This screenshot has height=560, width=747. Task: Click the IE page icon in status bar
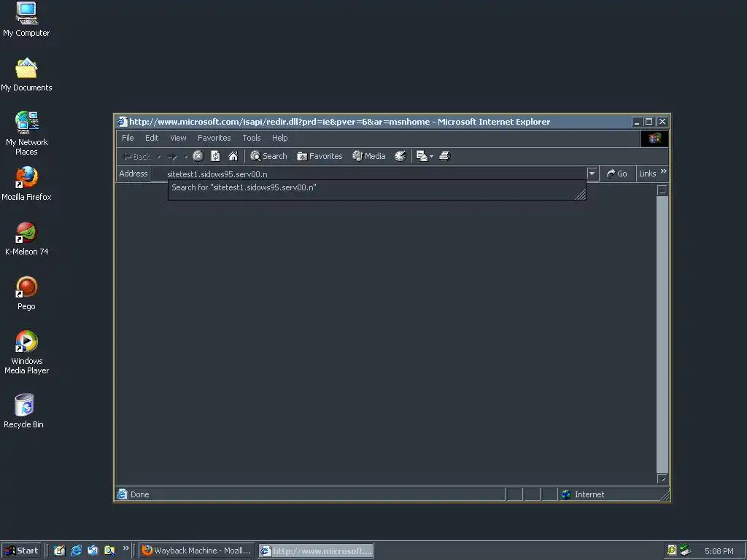[123, 495]
